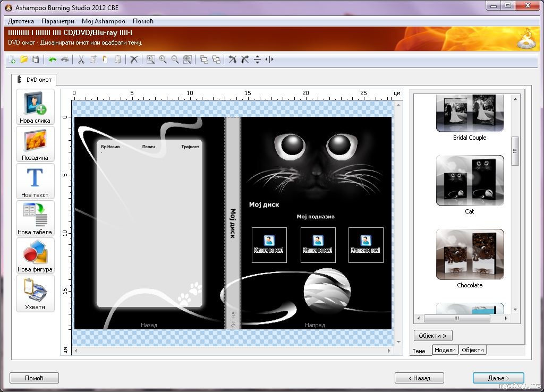This screenshot has width=544, height=392.
Task: Click the Објекти > expand button
Action: (433, 336)
